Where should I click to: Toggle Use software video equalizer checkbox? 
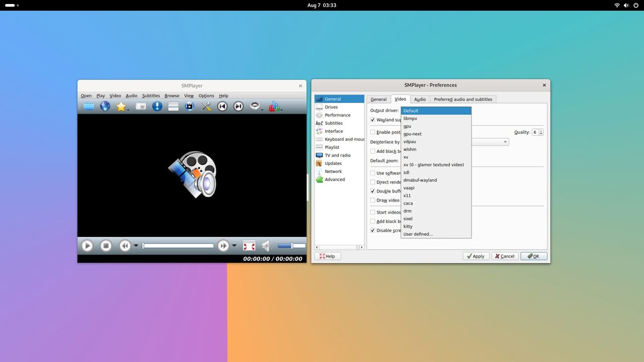click(373, 173)
